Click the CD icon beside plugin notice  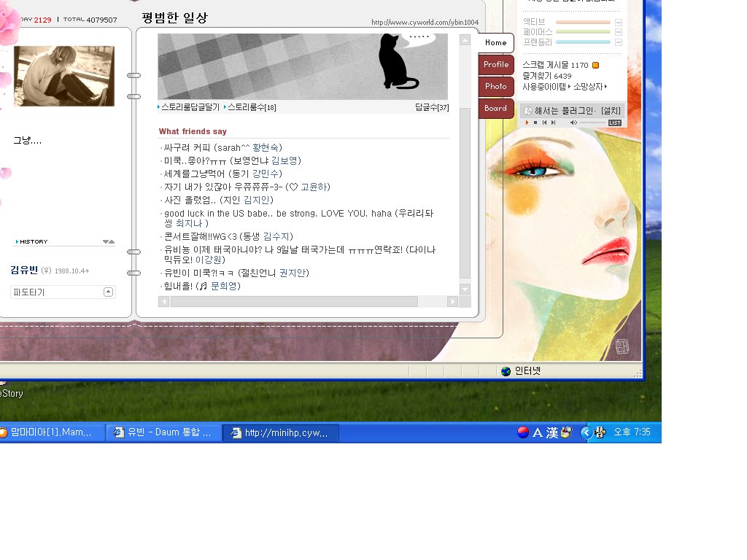point(528,111)
